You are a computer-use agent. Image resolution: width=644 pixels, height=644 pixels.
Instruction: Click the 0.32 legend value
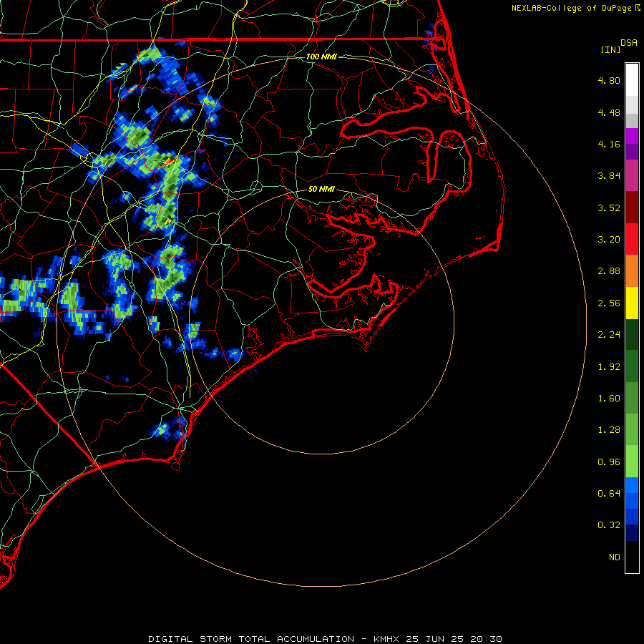[609, 525]
